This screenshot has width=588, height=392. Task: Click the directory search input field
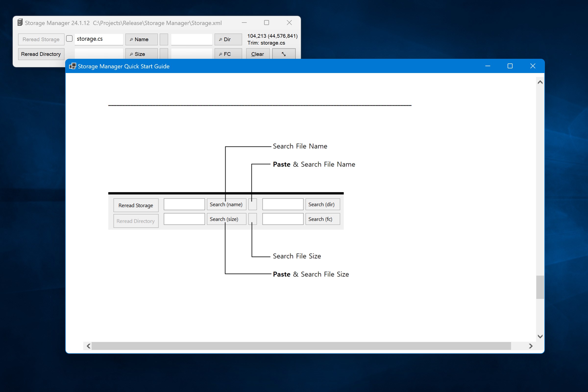192,39
